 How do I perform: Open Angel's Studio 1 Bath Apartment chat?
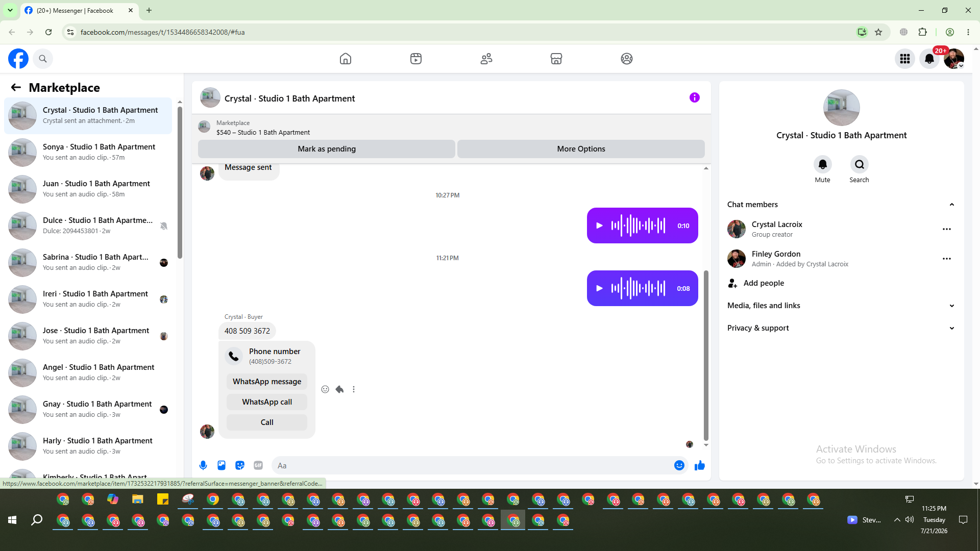point(88,372)
